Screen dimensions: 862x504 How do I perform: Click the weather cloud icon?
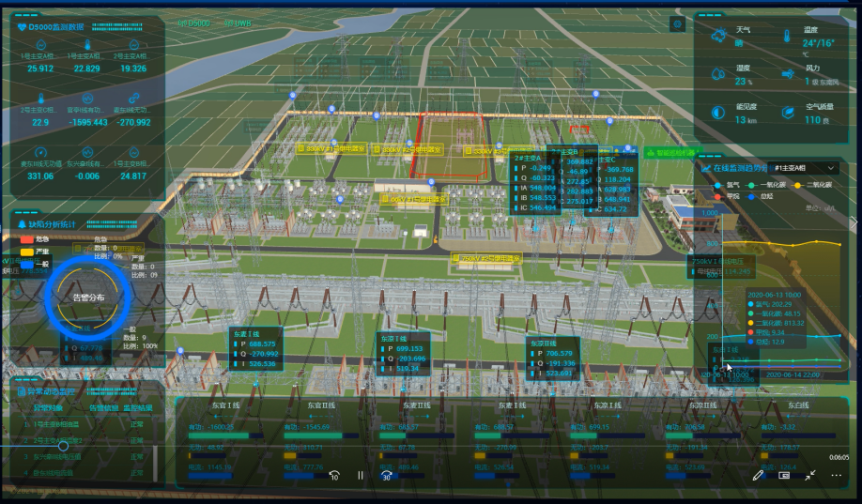click(718, 36)
